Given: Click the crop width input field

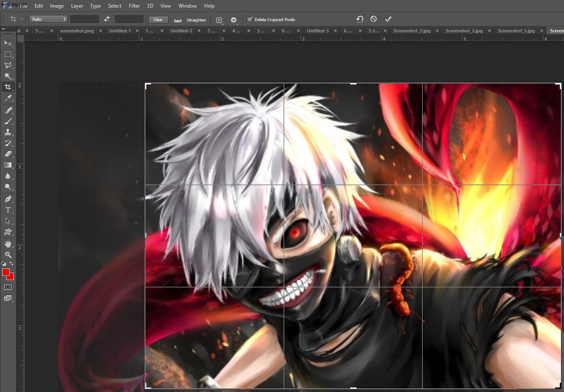Looking at the screenshot, I should point(85,19).
